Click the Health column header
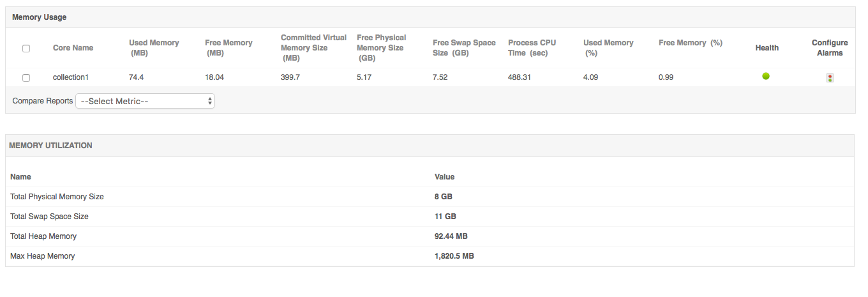Image resolution: width=868 pixels, height=297 pixels. click(767, 48)
